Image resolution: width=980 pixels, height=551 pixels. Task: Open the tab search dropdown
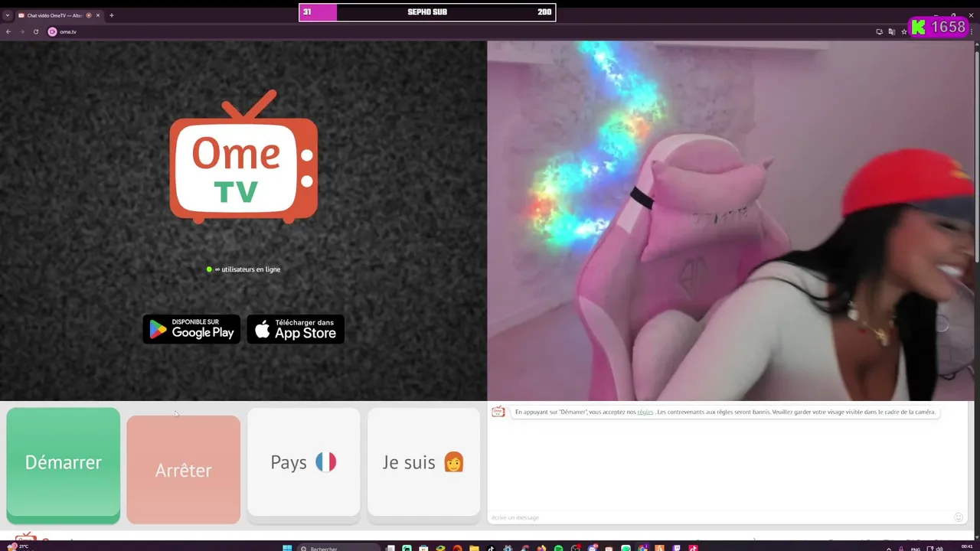pyautogui.click(x=8, y=15)
